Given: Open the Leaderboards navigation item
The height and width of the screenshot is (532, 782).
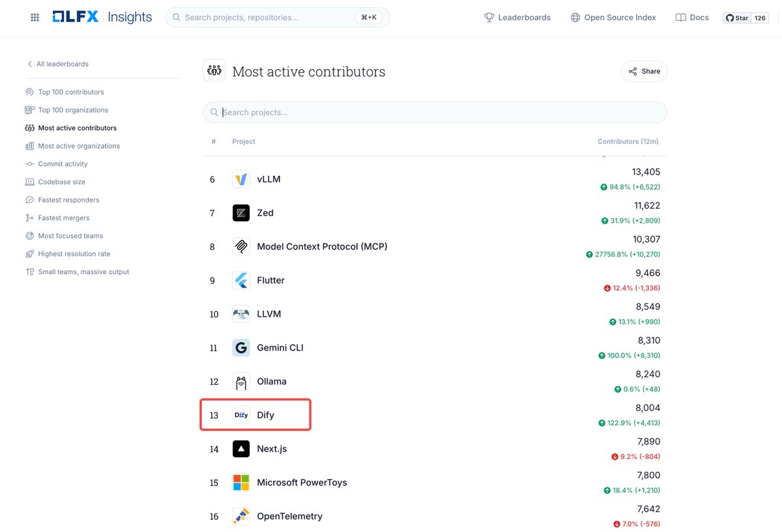Looking at the screenshot, I should pos(517,18).
